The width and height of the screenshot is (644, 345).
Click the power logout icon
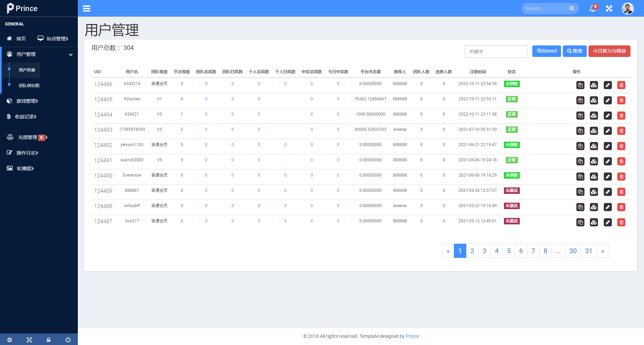[x=68, y=340]
